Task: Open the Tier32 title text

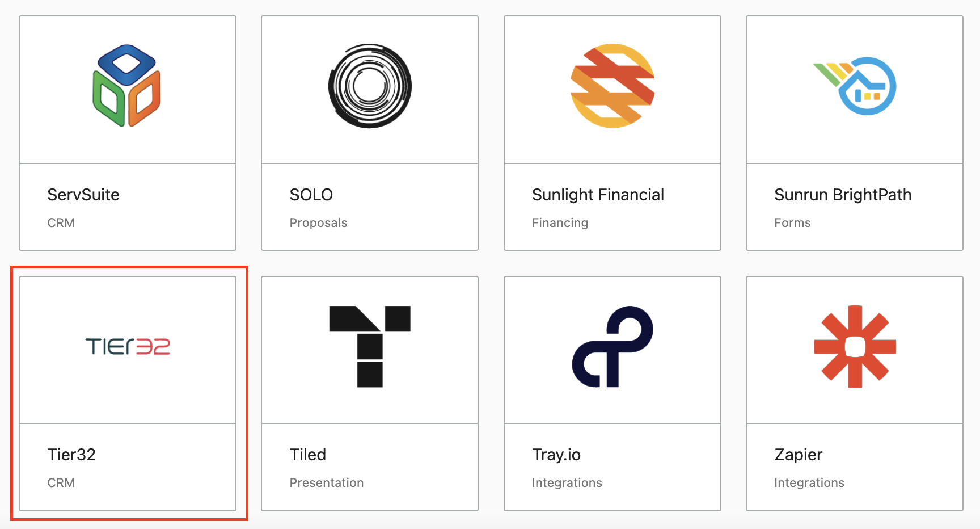Action: 71,455
